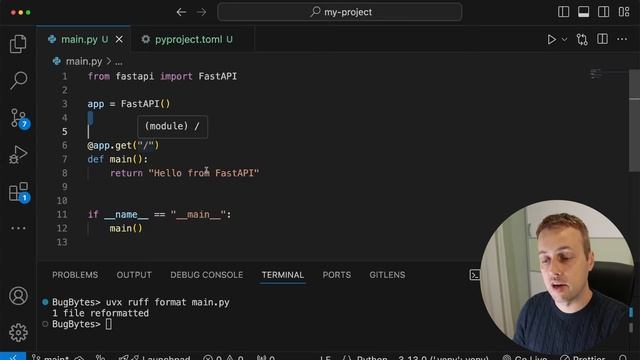Click the main branch in status bar
640x360 pixels.
[51, 358]
